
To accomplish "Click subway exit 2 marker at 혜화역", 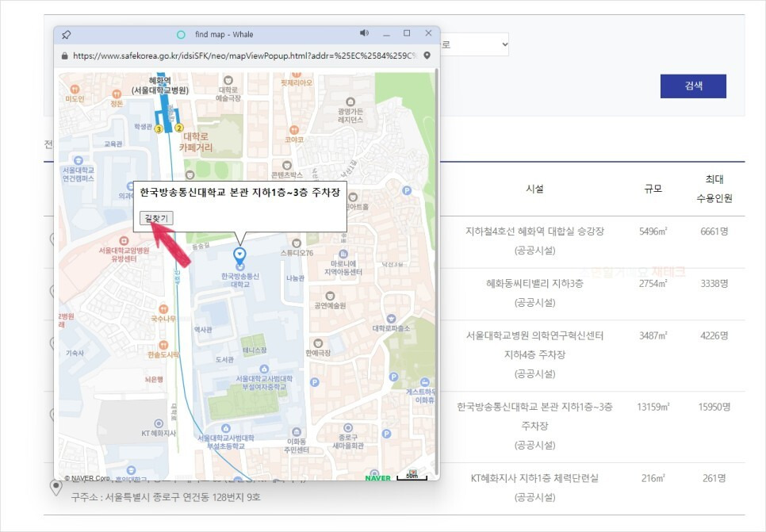I will pos(179,128).
